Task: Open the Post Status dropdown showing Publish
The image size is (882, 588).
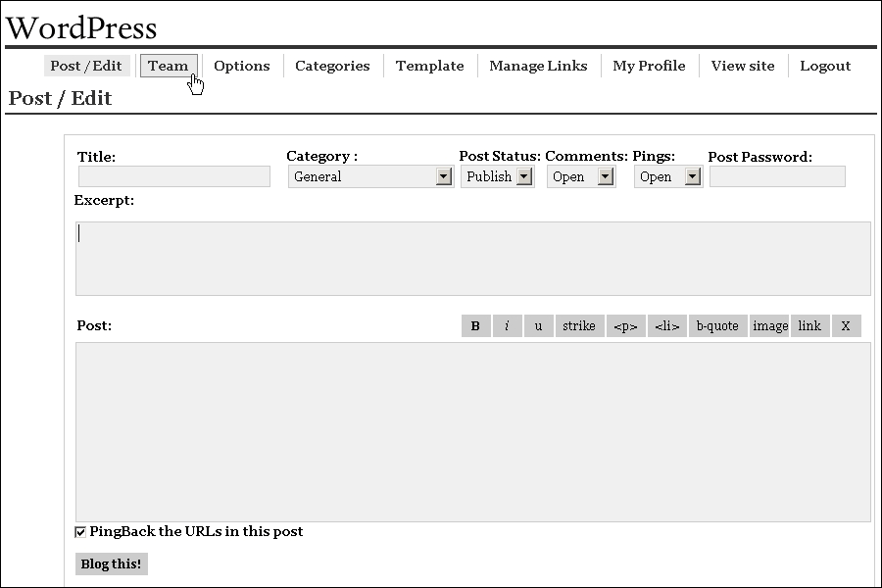Action: point(497,176)
